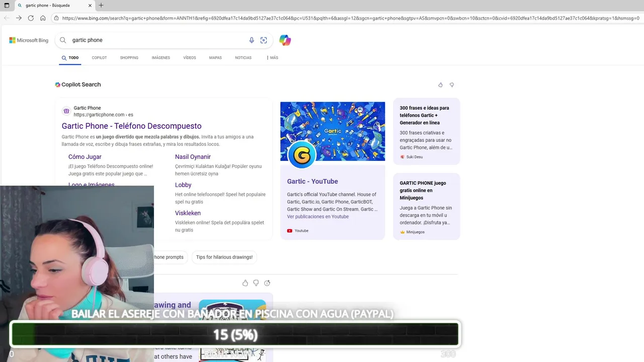Image resolution: width=644 pixels, height=362 pixels.
Task: Click the Gartic Phone site favicon
Action: (x=66, y=111)
